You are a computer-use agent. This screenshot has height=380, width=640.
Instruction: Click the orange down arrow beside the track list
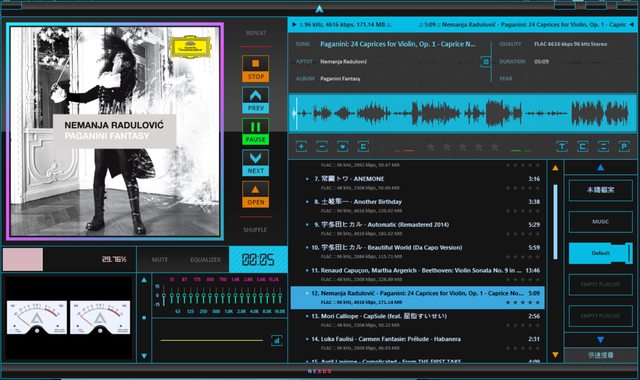555,355
